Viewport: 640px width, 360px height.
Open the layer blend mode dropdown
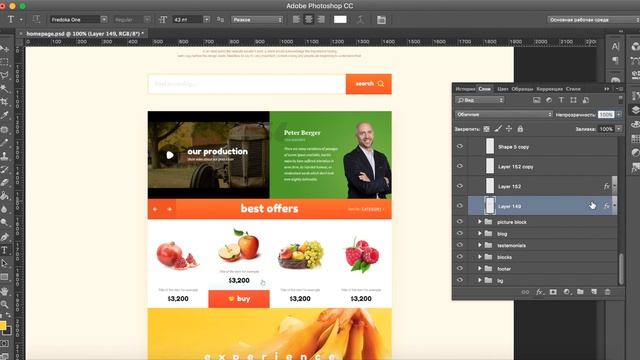[x=504, y=114]
